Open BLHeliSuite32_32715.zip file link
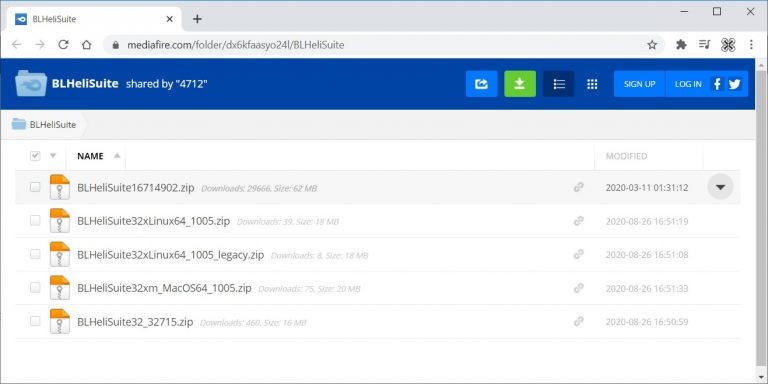The image size is (768, 384). tap(135, 321)
